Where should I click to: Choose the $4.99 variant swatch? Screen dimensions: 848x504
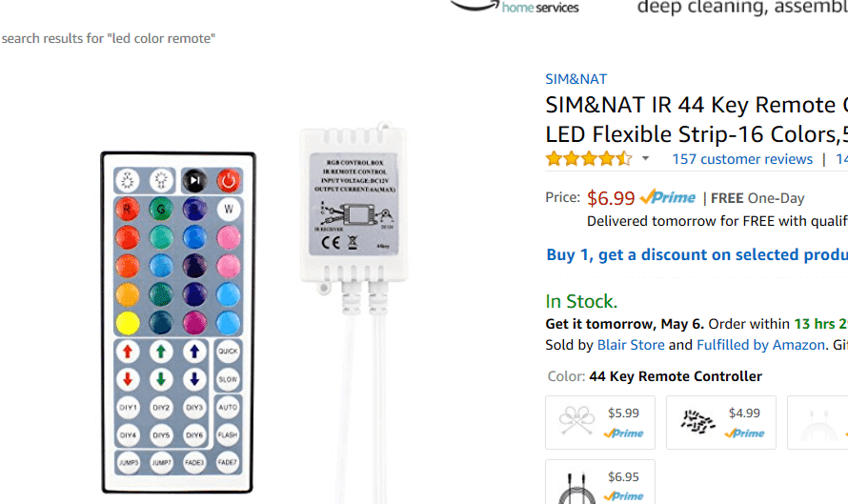pyautogui.click(x=720, y=422)
